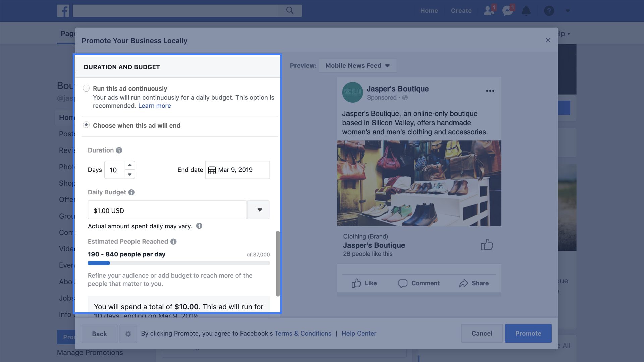Expand the account menu arrow
The image size is (644, 362).
tap(568, 11)
